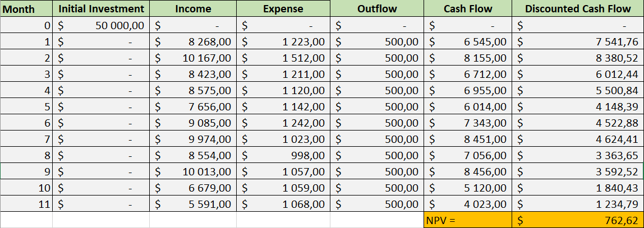644x228 pixels.
Task: Select the Discounted Cash Flow header
Action: pos(577,9)
